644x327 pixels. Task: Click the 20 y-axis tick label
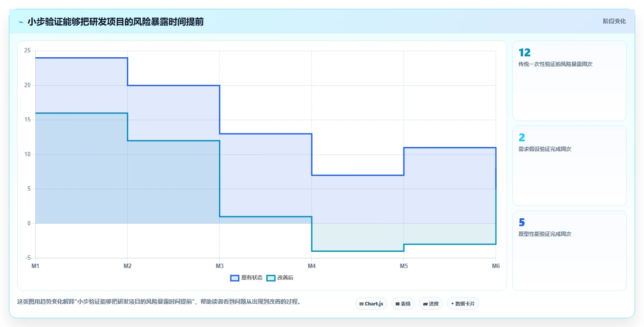click(27, 85)
